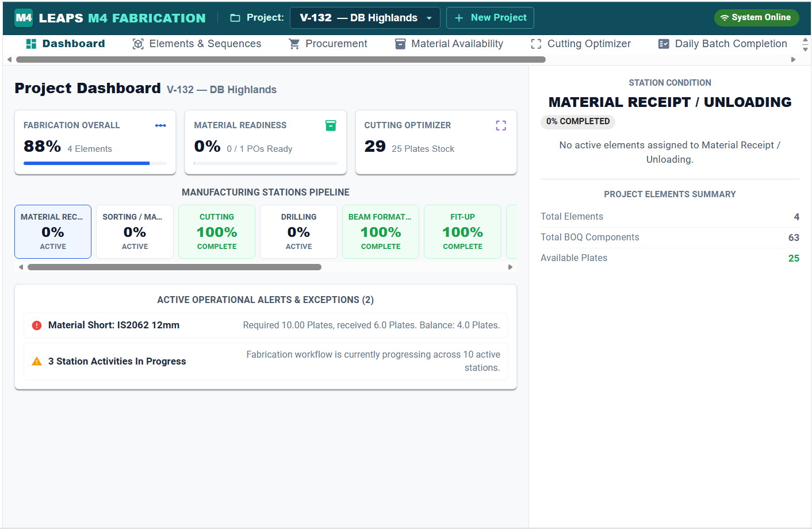Click the Available Plates value 25
The width and height of the screenshot is (812, 529).
click(x=794, y=258)
